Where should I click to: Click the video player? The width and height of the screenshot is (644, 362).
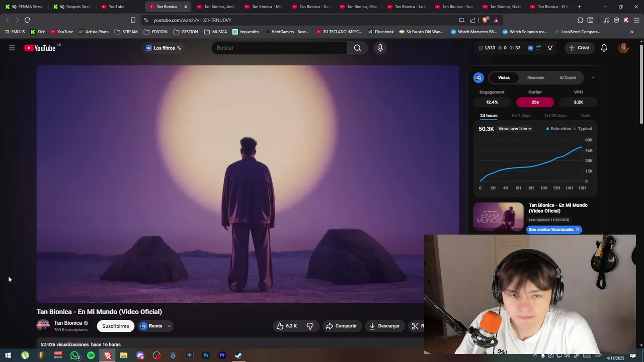click(248, 184)
